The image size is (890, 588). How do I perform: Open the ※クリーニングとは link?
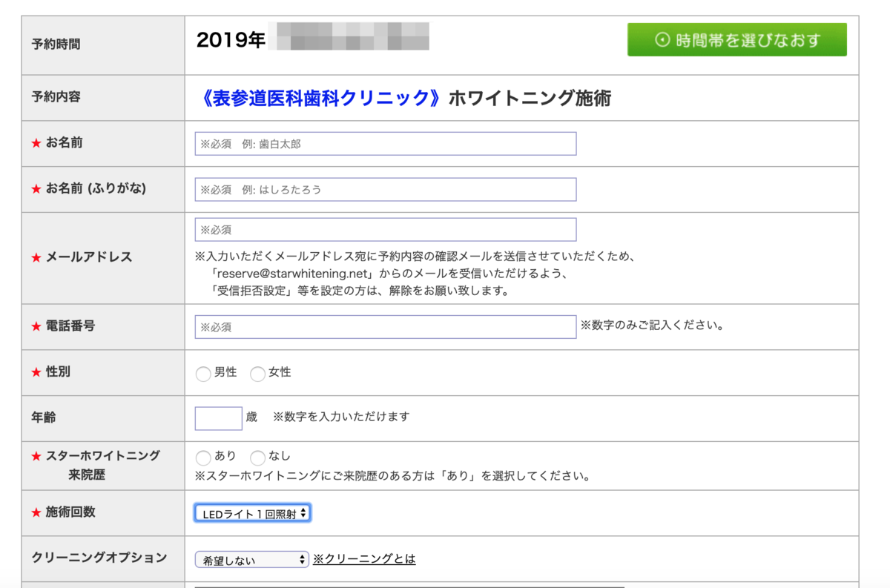pyautogui.click(x=364, y=559)
